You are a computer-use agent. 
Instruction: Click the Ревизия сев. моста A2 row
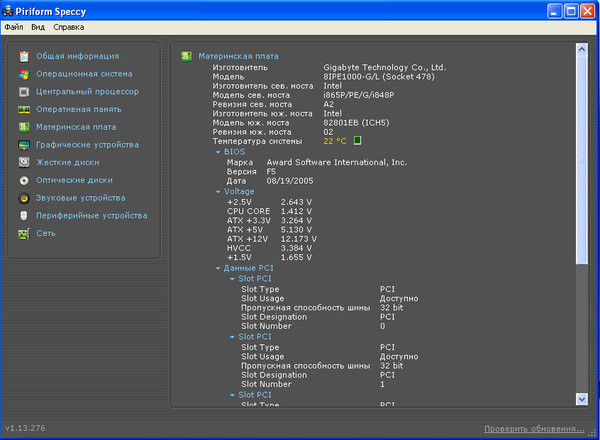(273, 104)
